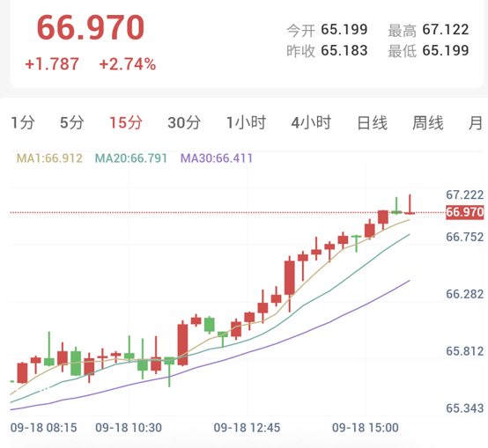
Task: Select the 15分 timeframe tab
Action: tap(126, 122)
